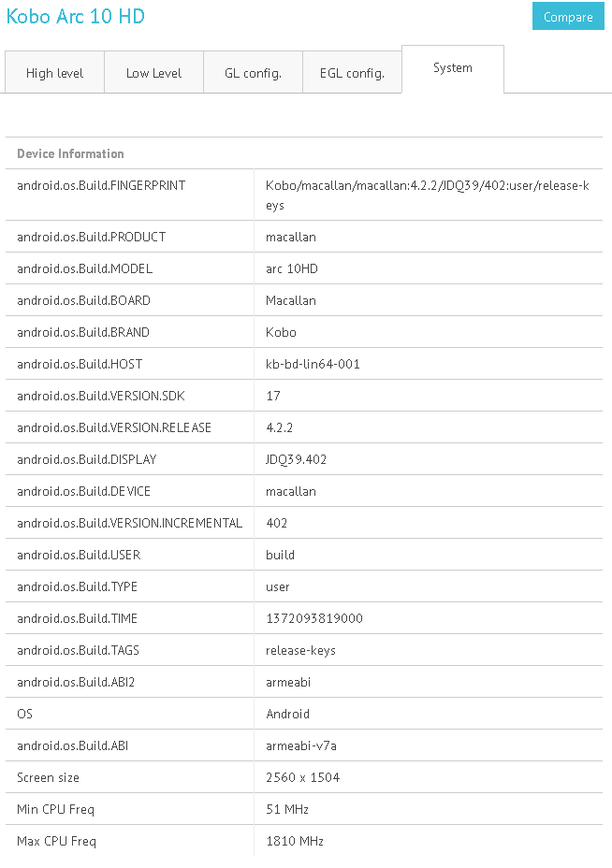Click the VERSION.RELEASE value 4.2.2
Image resolution: width=612 pixels, height=868 pixels.
pyautogui.click(x=280, y=427)
